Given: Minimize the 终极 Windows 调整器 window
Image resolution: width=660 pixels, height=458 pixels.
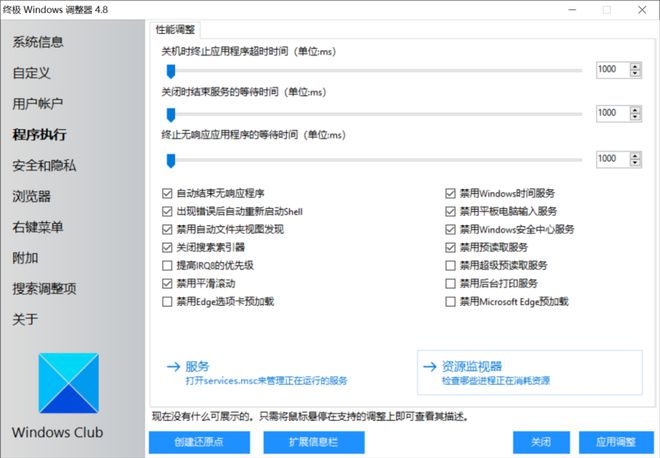Looking at the screenshot, I should [x=572, y=10].
